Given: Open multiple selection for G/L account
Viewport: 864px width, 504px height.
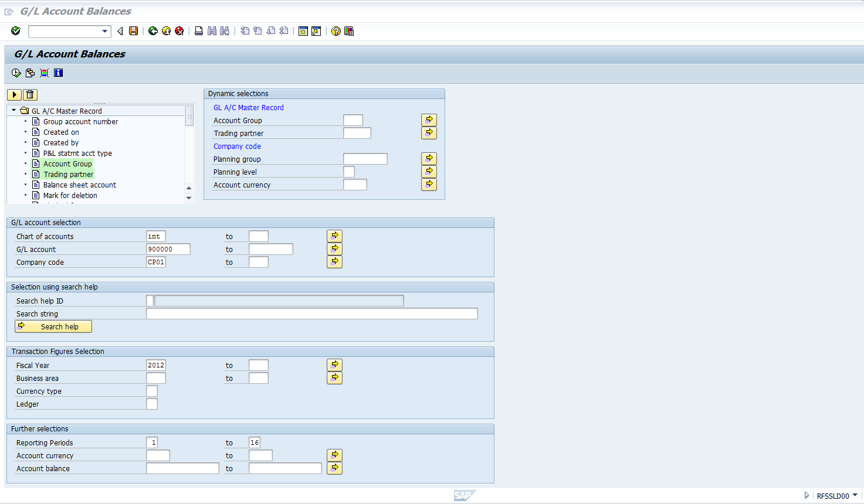Looking at the screenshot, I should click(334, 248).
